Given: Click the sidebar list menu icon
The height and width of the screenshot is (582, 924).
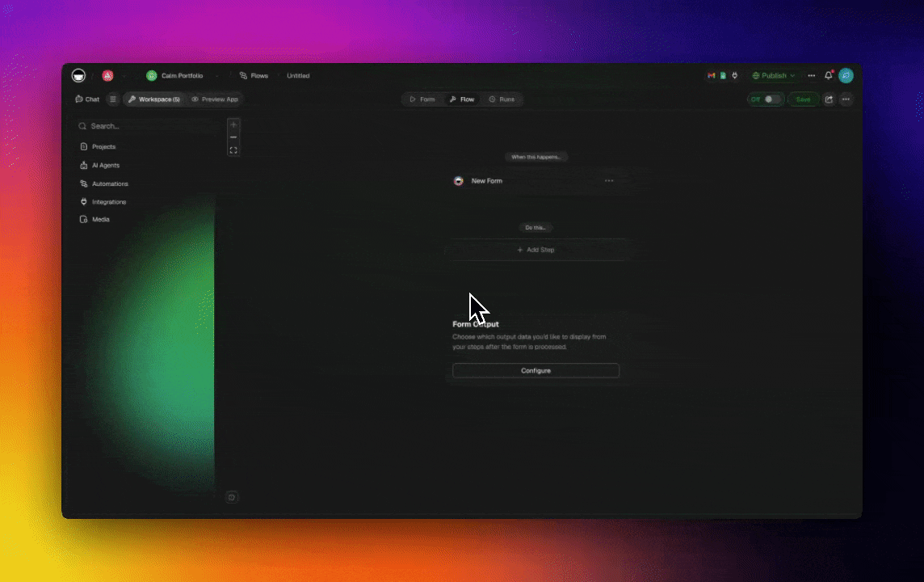Looking at the screenshot, I should [113, 99].
